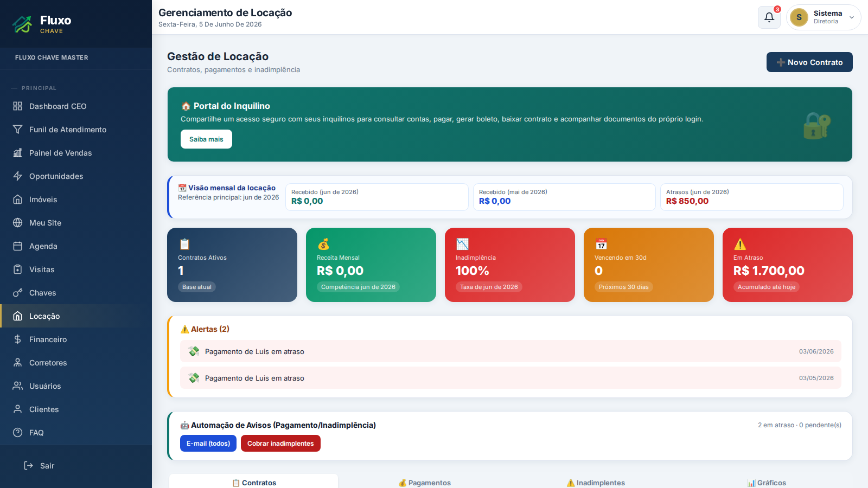Click the Painel de Vendas chart icon
The height and width of the screenshot is (488, 868).
(x=18, y=153)
